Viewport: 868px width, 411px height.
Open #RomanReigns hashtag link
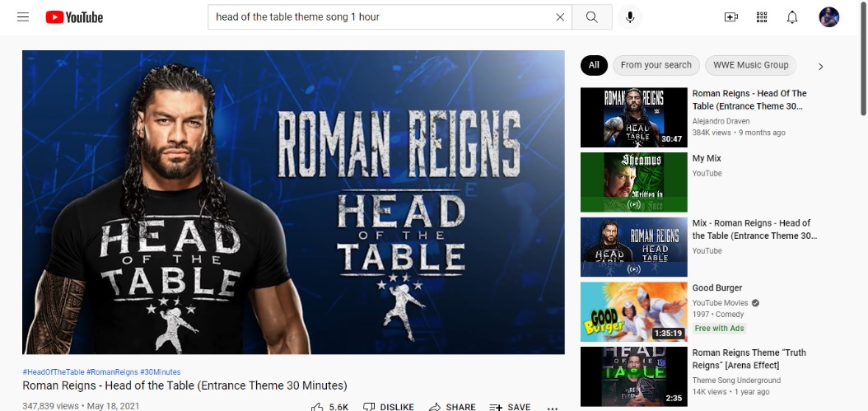pos(112,372)
